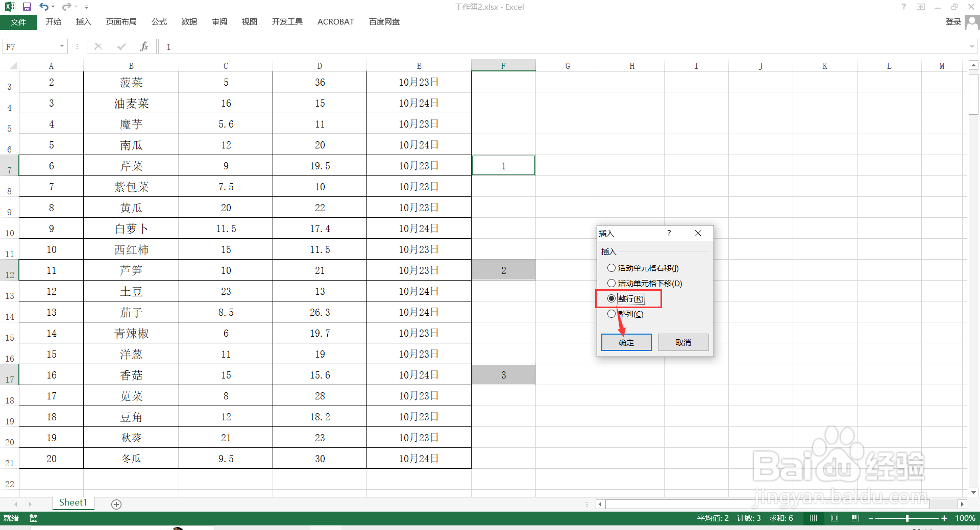This screenshot has height=530, width=980.
Task: Select row 12 header
Action: (9, 270)
